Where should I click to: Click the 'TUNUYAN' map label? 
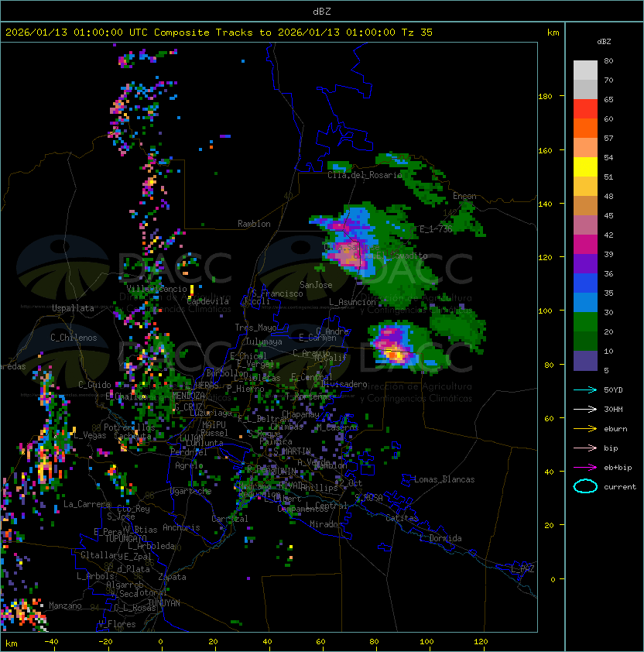164,603
